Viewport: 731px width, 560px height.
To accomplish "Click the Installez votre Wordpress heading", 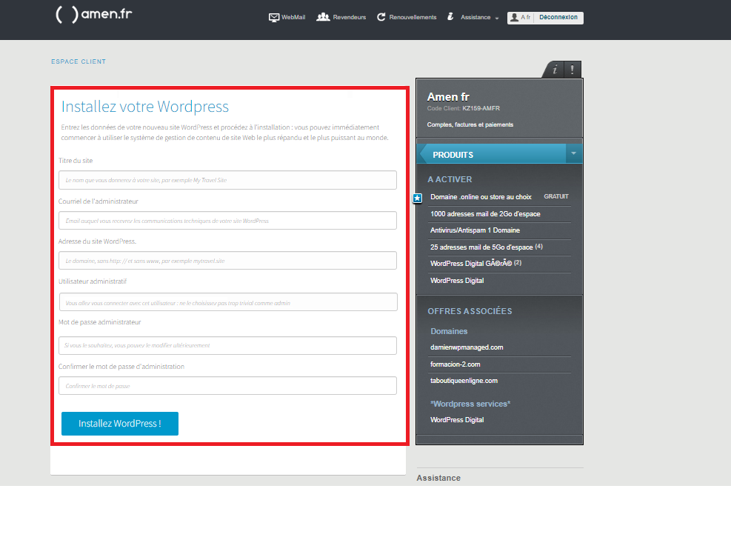I will pyautogui.click(x=145, y=107).
